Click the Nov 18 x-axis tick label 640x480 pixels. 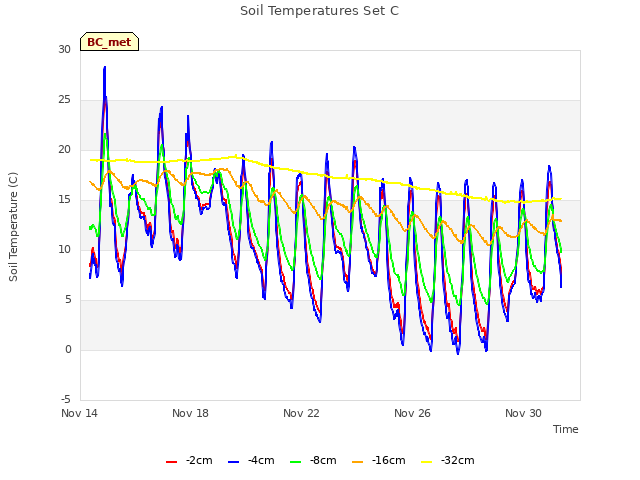point(191,413)
